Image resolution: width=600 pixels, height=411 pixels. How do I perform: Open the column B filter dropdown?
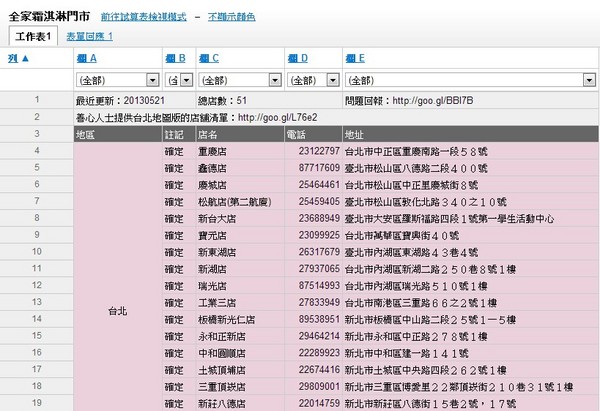[179, 80]
